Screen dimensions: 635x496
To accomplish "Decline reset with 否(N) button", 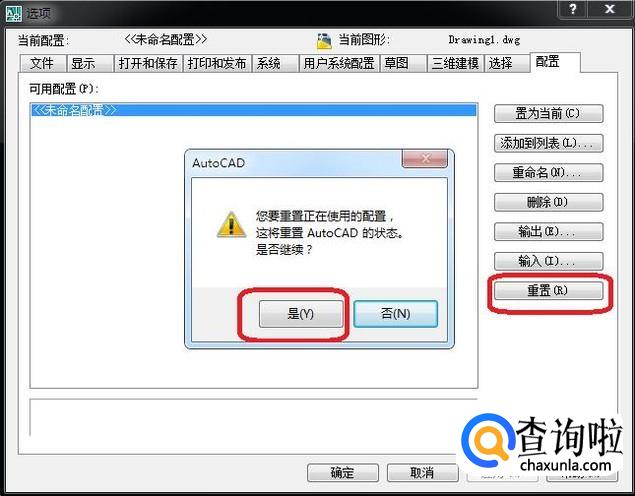I will (x=396, y=313).
